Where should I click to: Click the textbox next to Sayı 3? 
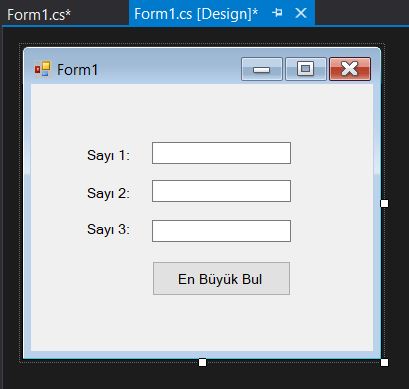[221, 231]
